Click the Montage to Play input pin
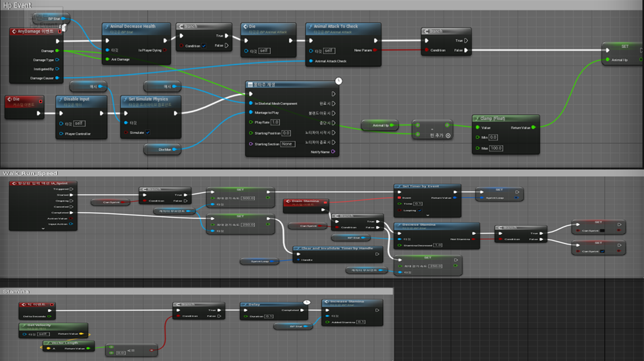Viewport: 644px width, 361px height. pyautogui.click(x=251, y=112)
